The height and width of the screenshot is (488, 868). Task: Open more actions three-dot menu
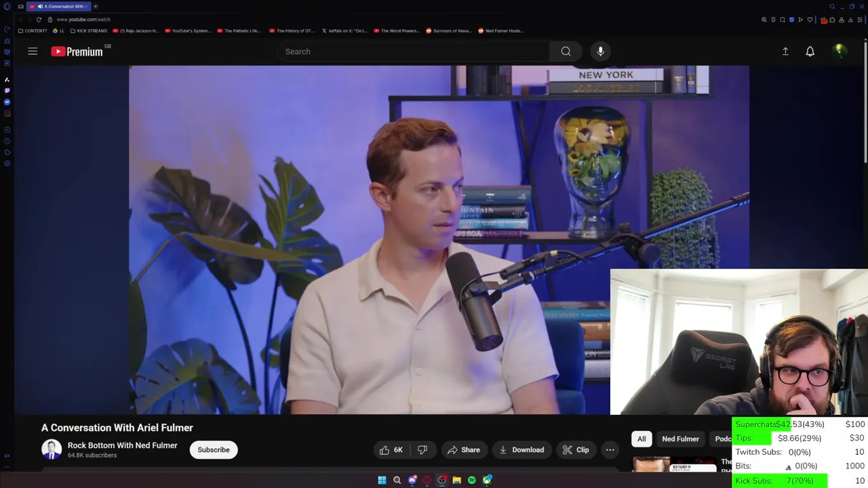tap(610, 450)
